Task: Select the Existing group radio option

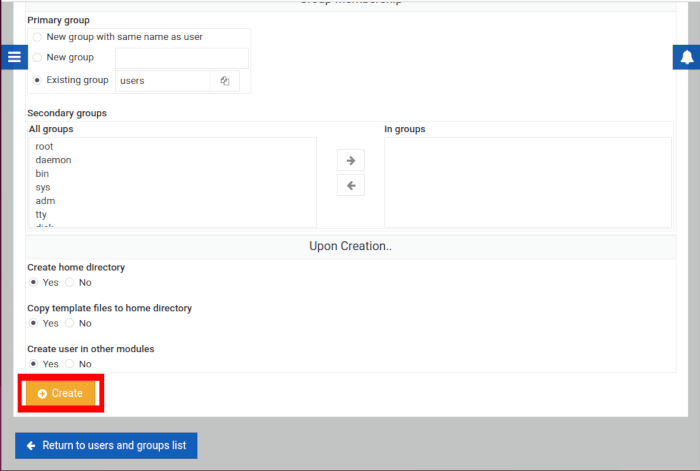Action: pos(38,80)
